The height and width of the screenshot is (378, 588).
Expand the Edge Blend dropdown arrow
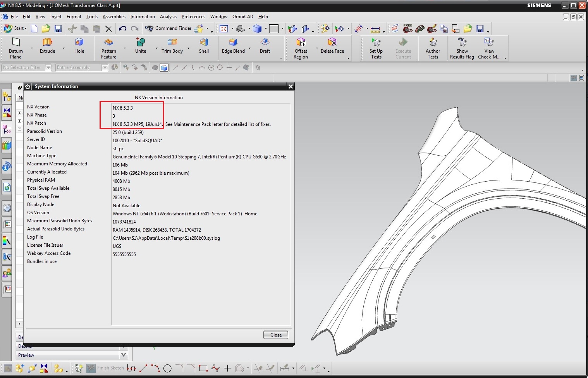[249, 48]
